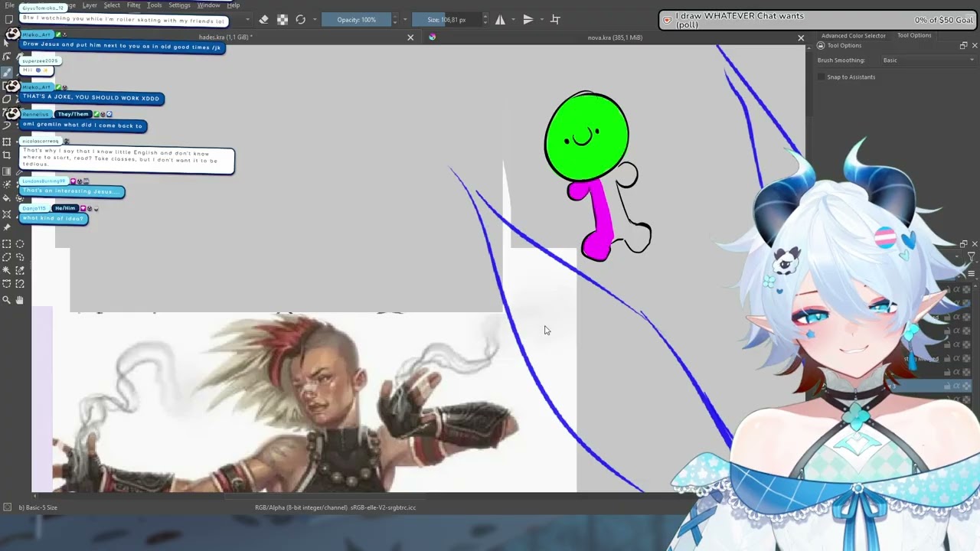Open the Help menu
The height and width of the screenshot is (551, 980).
(x=233, y=5)
